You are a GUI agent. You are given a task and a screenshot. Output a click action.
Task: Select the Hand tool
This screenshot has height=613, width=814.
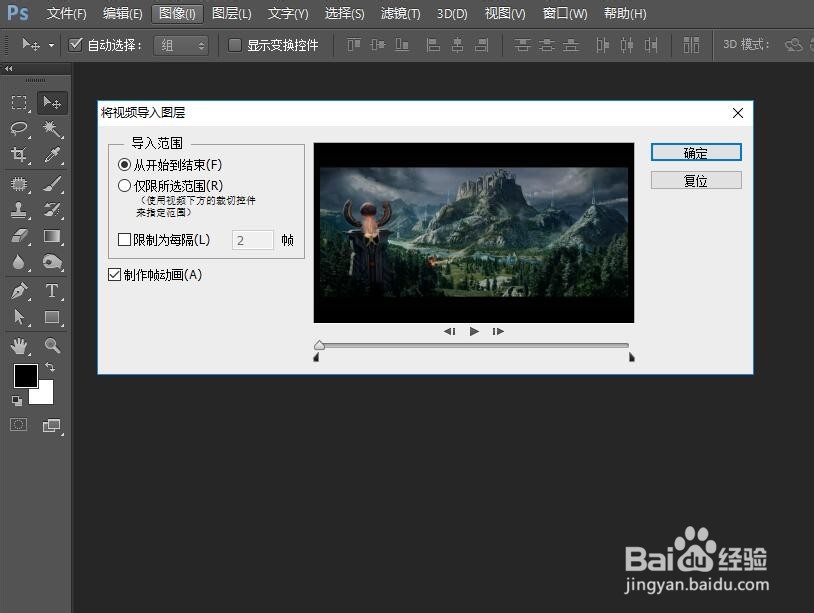(19, 346)
